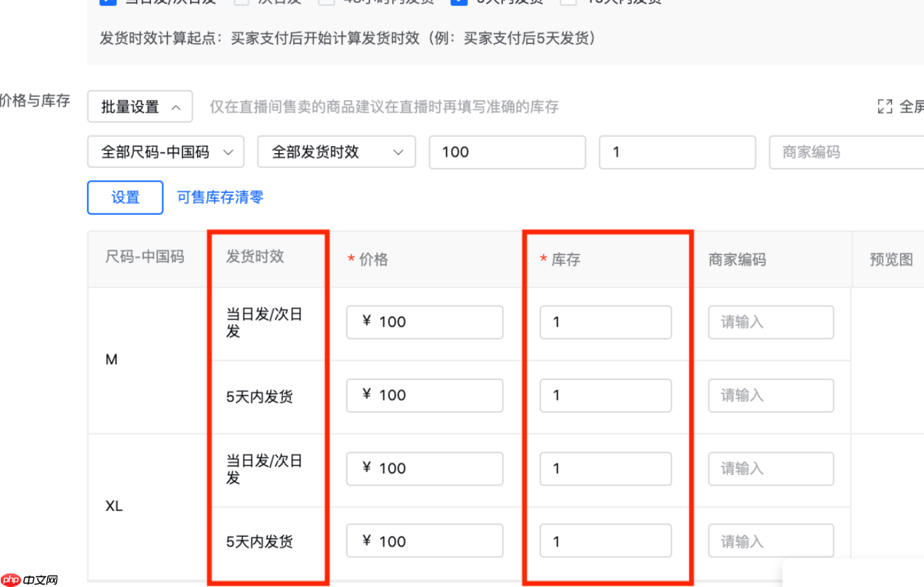Image resolution: width=924 pixels, height=587 pixels.
Task: Open the 全部发货时效 dropdown
Action: [x=336, y=152]
